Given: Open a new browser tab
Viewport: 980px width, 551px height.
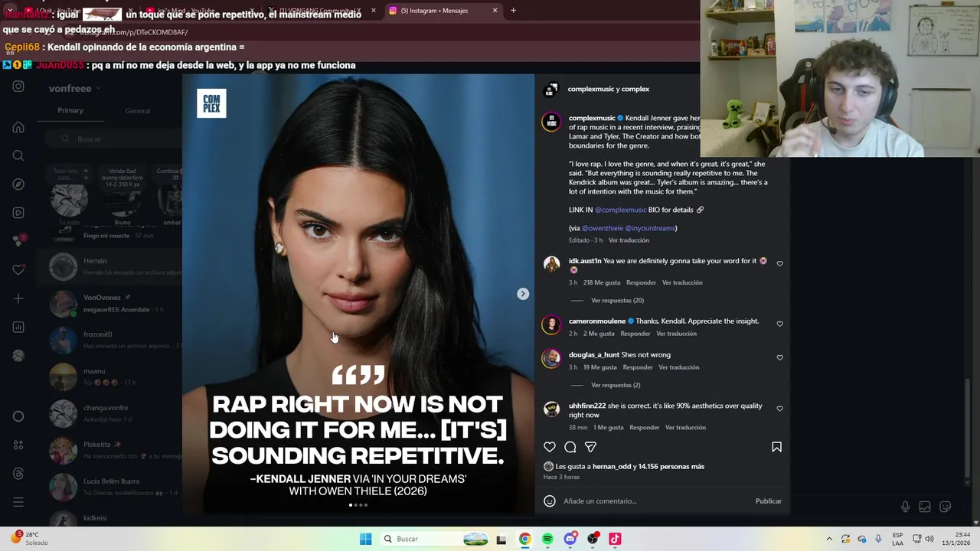Looking at the screenshot, I should click(513, 11).
